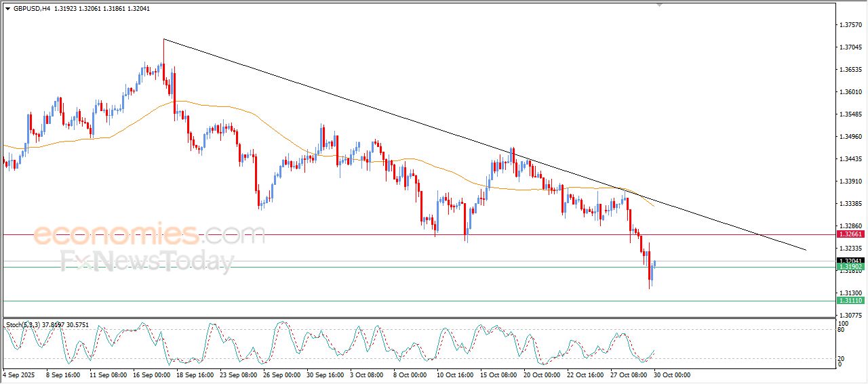Select the red horizontal resistance line
Image resolution: width=868 pixels, height=384 pixels.
pos(339,235)
